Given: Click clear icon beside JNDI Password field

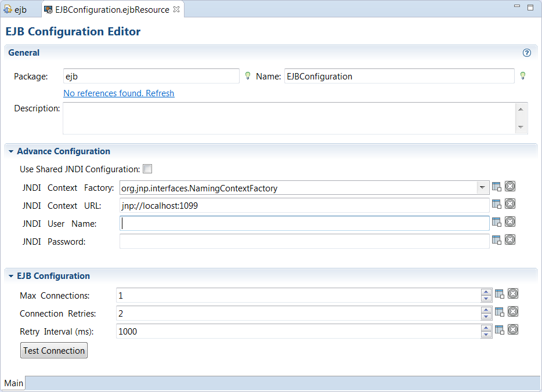Looking at the screenshot, I should 510,239.
